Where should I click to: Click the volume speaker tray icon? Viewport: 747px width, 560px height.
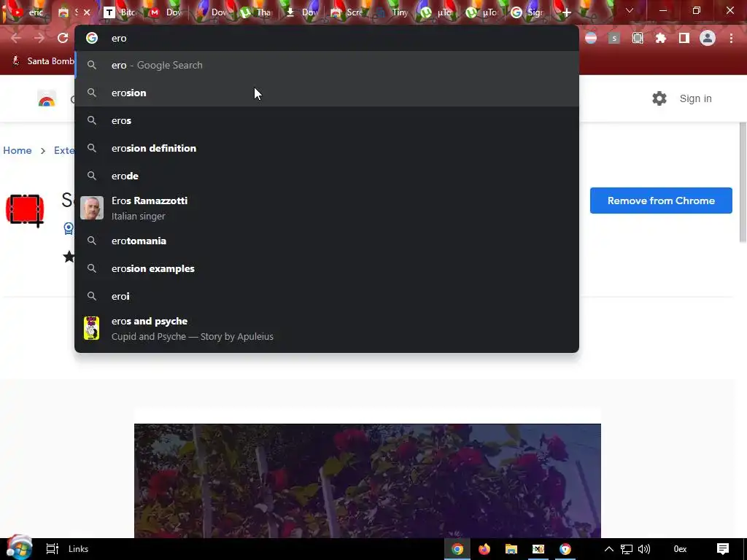coord(644,550)
